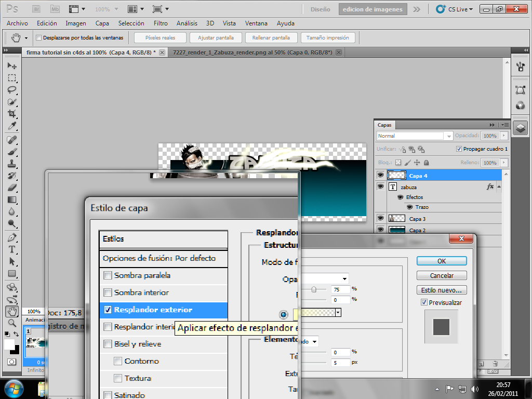Open Hand tool preset picker arrow
The width and height of the screenshot is (532, 399).
(26, 38)
